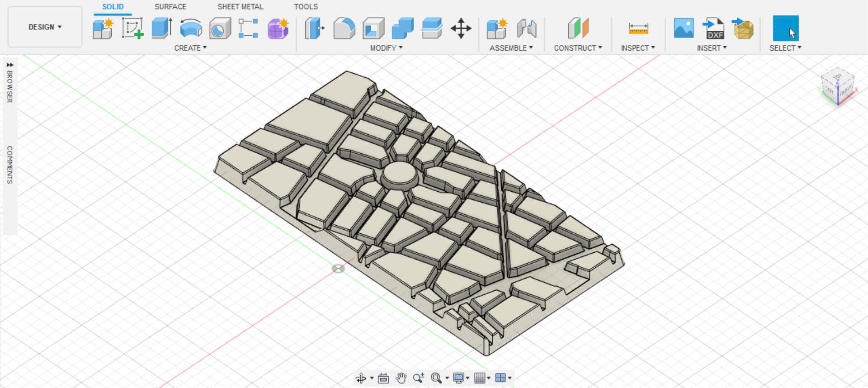Click the Insert DXF icon
This screenshot has width=868, height=388.
pyautogui.click(x=713, y=28)
